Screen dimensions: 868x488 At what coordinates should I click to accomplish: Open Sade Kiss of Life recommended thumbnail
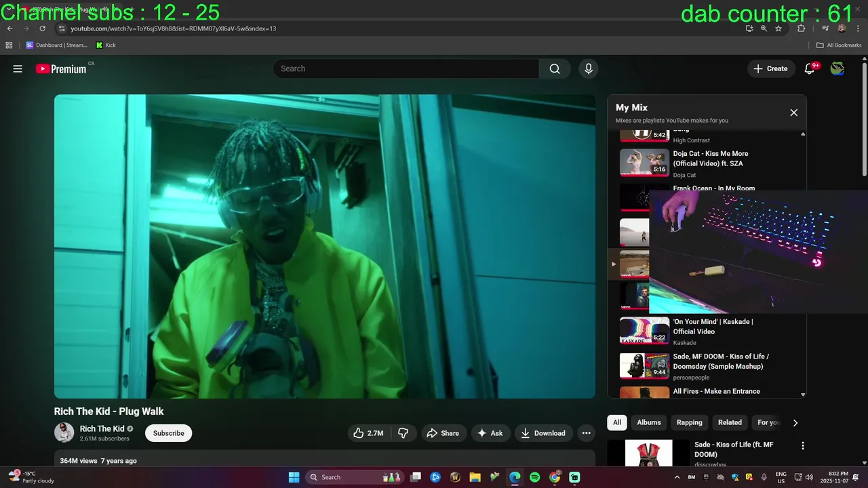[x=648, y=453]
